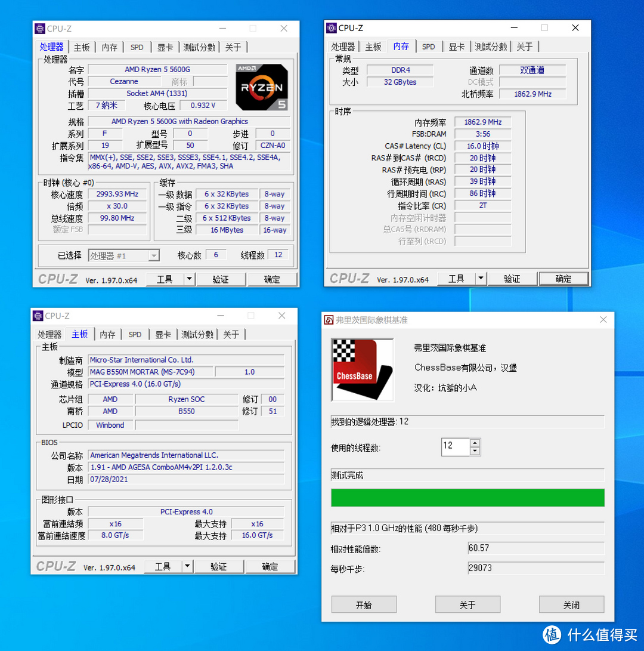Switch to 处理器 tab in memory window
Viewport: 644px width, 651px height.
click(x=343, y=47)
